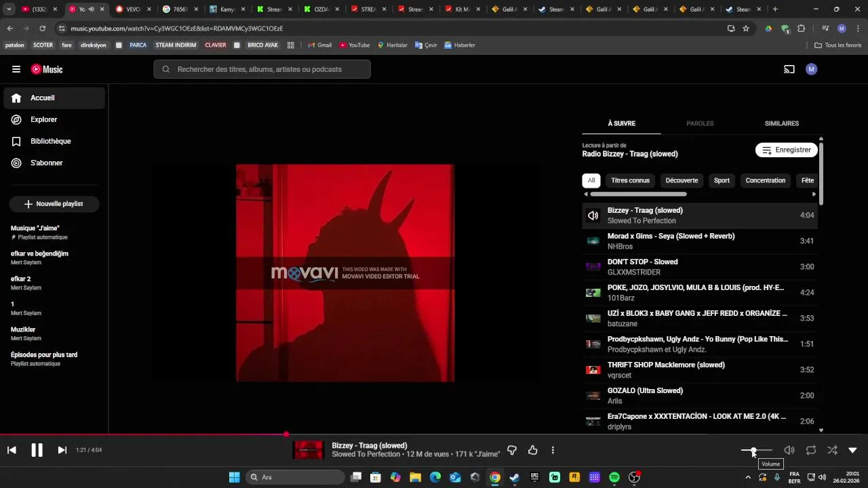The height and width of the screenshot is (488, 868).
Task: Skip to the previous track
Action: [12, 450]
